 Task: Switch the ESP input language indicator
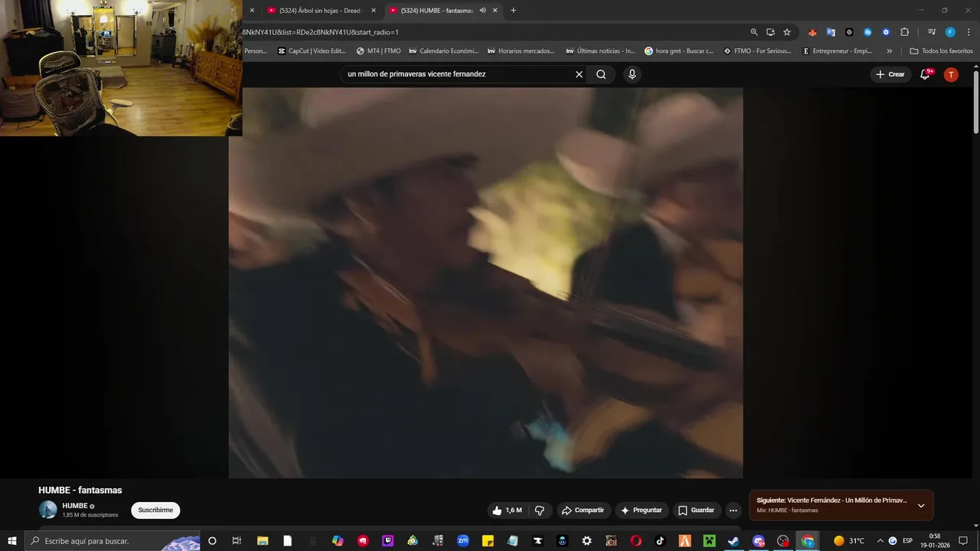pyautogui.click(x=907, y=541)
